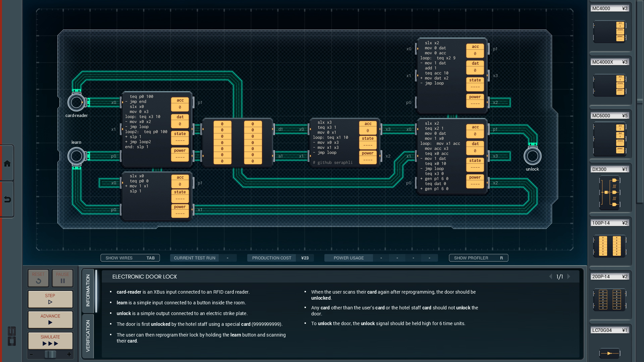Switch to the Verification tab
This screenshot has width=644, height=362.
pyautogui.click(x=88, y=336)
